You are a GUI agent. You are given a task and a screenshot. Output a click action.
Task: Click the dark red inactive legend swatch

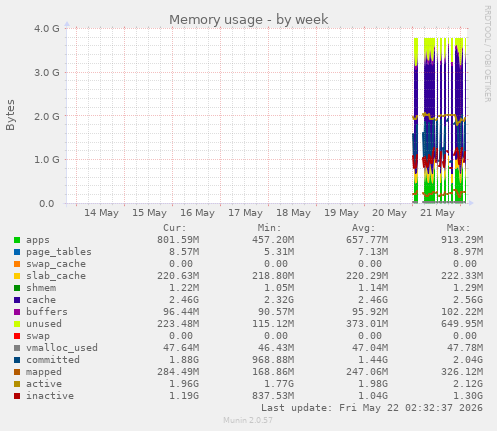17,396
